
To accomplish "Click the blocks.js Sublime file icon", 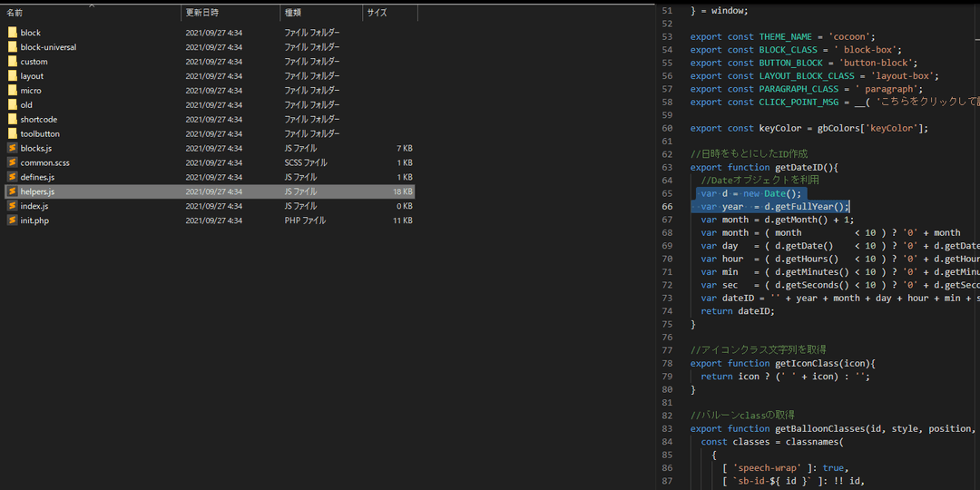I will pos(13,148).
